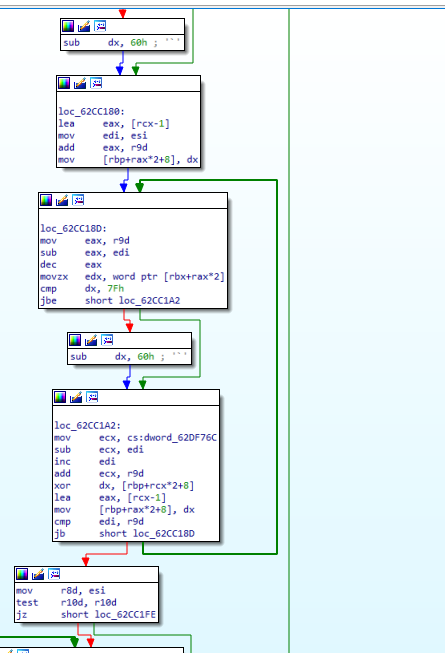Click group icon of sub block feeding loc_62CC1A2
Viewport: 445px width, 653px height.
pyautogui.click(x=107, y=340)
